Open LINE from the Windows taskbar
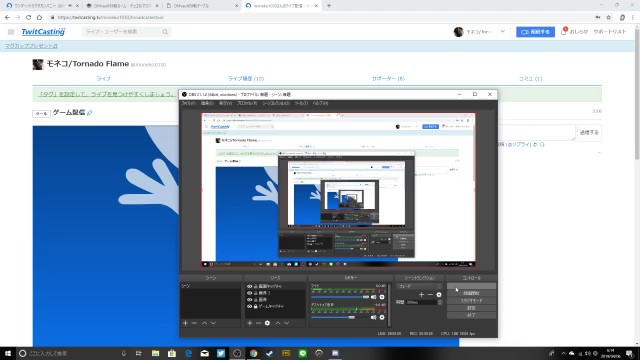Viewport: 640px width, 360px height. (x=302, y=353)
